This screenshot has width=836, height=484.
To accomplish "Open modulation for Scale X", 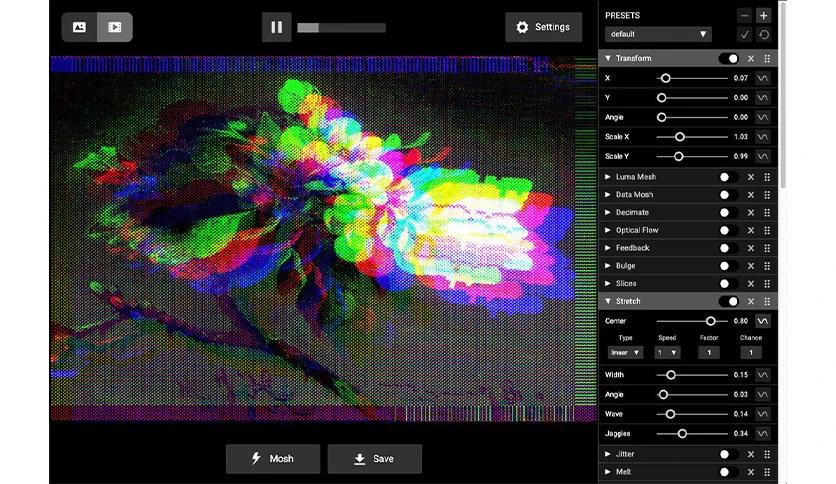I will [763, 137].
